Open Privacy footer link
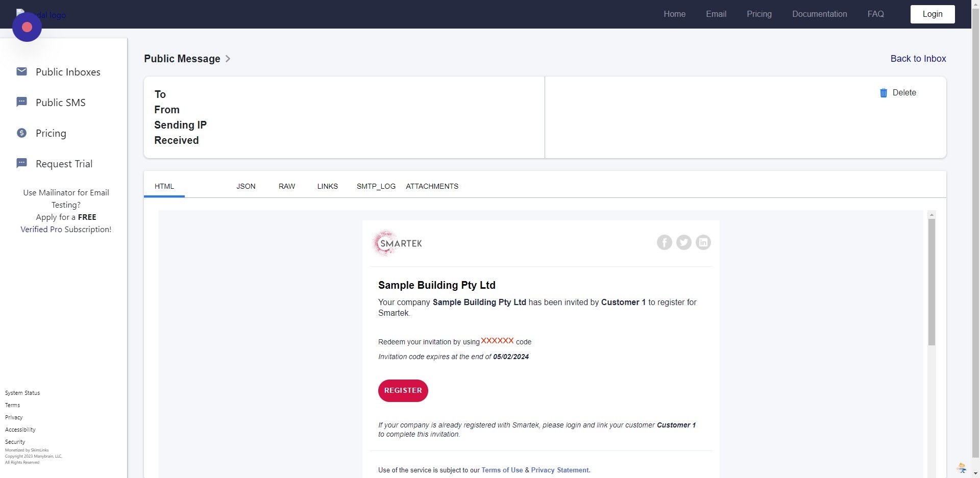The image size is (980, 478). coord(14,417)
